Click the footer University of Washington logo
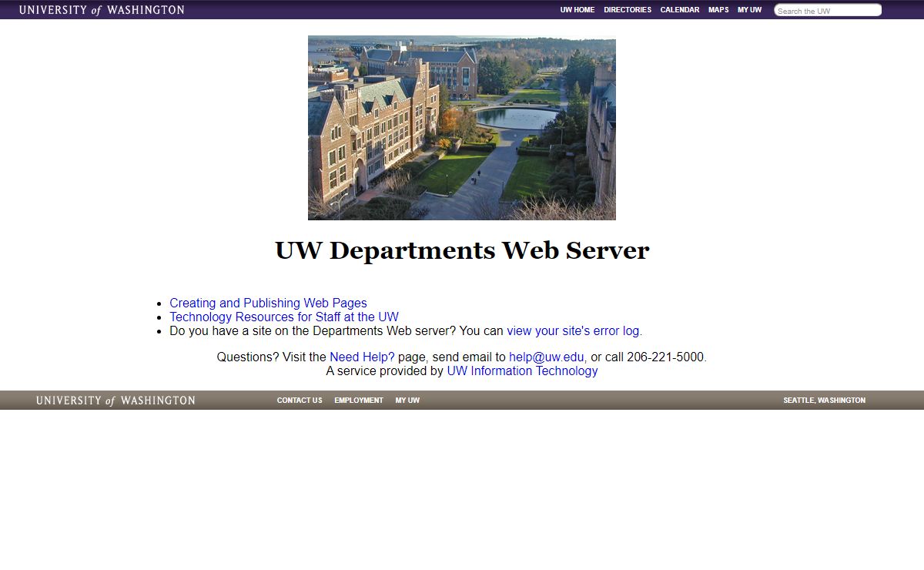This screenshot has width=924, height=570. pyautogui.click(x=115, y=401)
